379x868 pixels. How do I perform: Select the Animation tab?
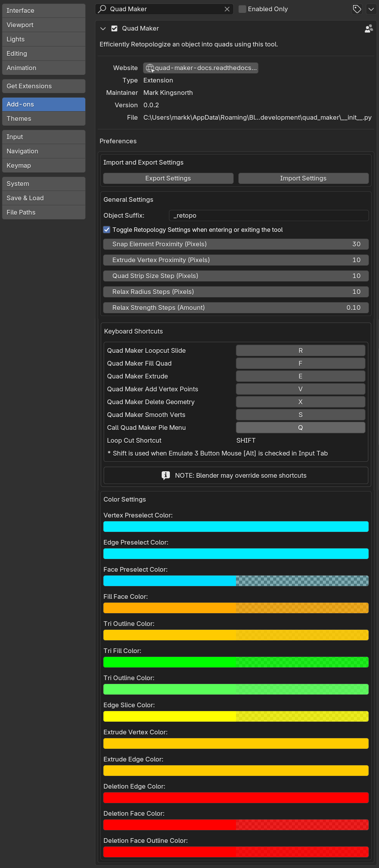pyautogui.click(x=44, y=68)
